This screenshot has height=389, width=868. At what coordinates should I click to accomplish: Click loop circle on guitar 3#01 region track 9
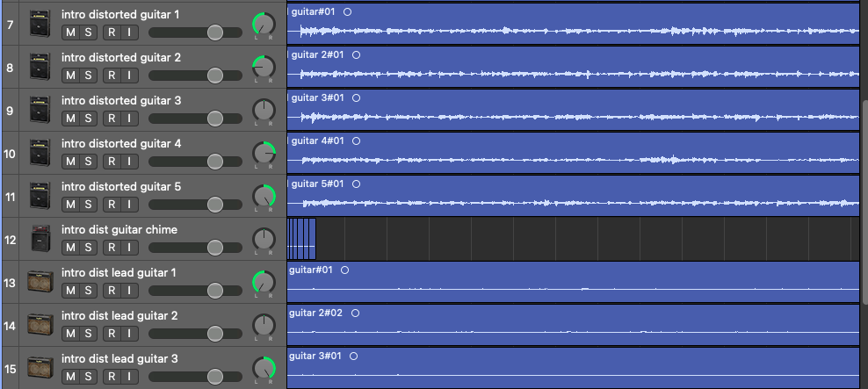pos(356,98)
